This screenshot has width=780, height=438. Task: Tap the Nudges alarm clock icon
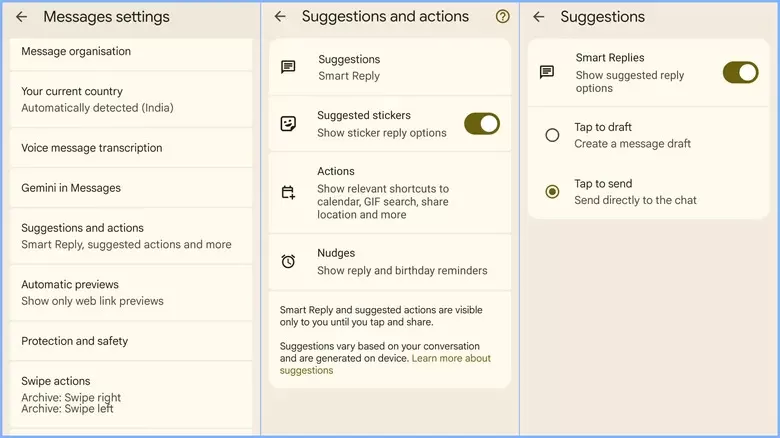pos(288,261)
